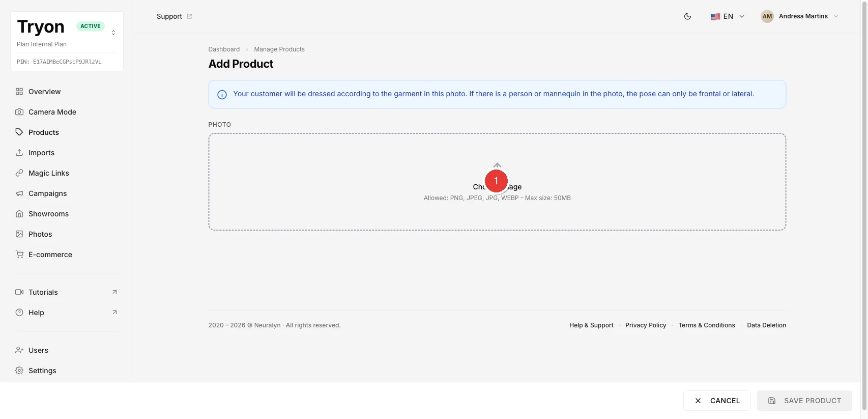Open the Privacy Policy footer link
The image size is (868, 419).
[646, 325]
